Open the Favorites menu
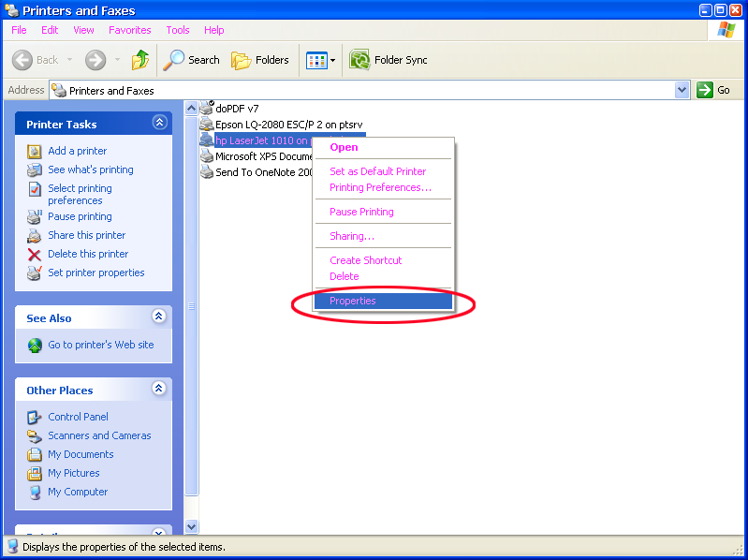748x560 pixels. click(129, 30)
